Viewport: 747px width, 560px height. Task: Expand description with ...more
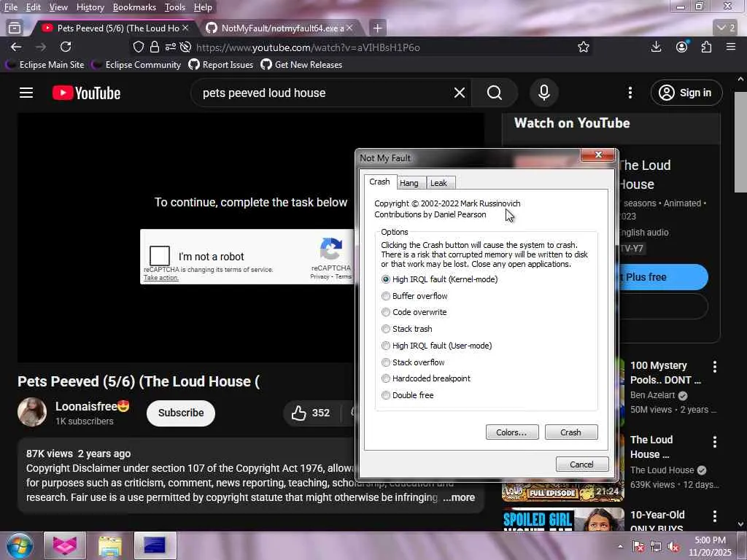point(459,497)
